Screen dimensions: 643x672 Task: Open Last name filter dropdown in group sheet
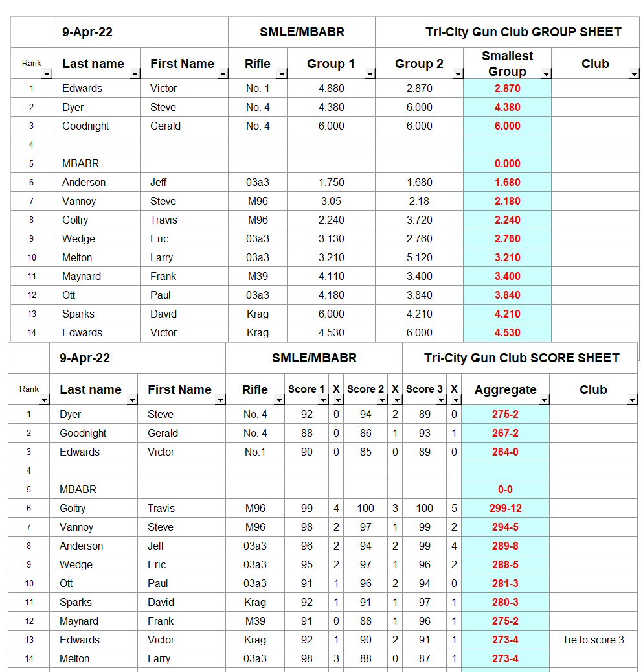135,75
